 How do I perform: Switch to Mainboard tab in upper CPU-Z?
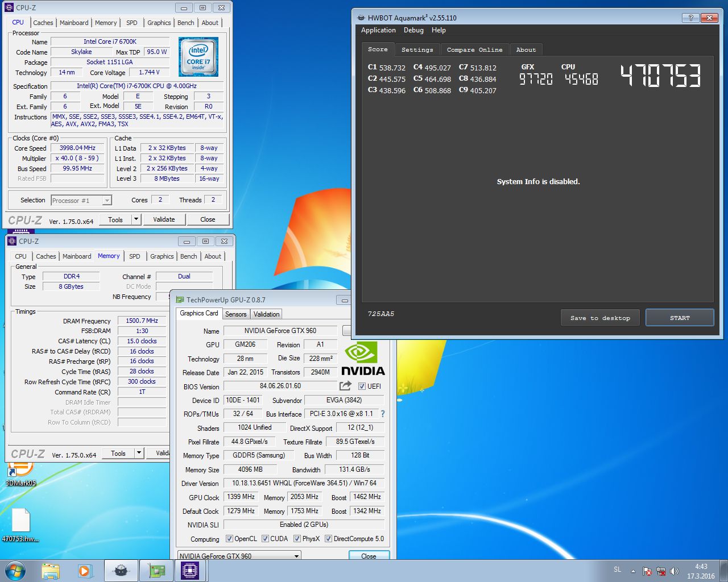coord(74,23)
